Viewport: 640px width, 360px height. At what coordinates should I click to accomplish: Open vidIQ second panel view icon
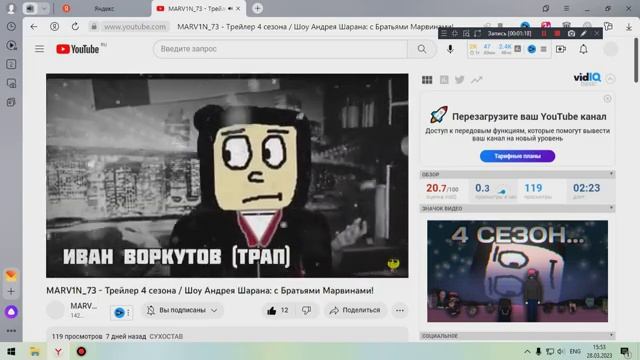tap(444, 80)
